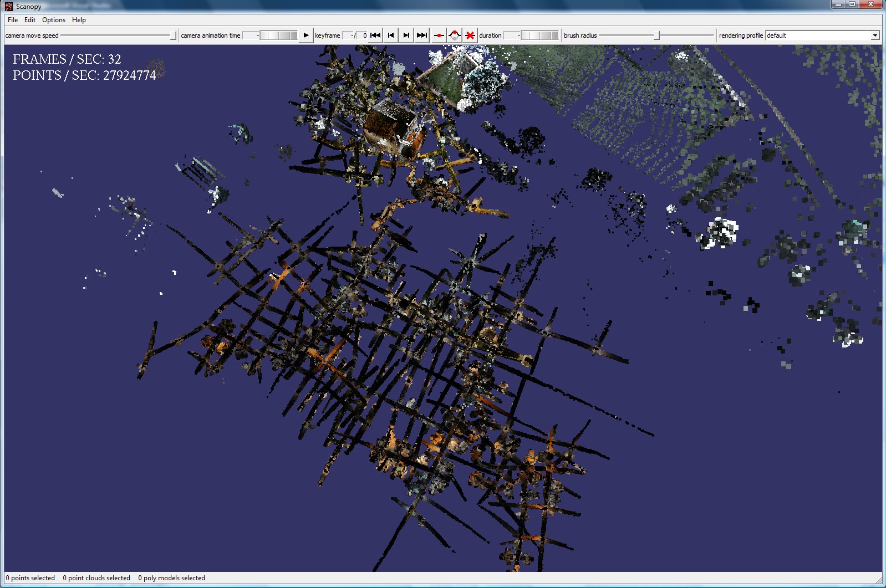
Task: Click '0 point clouds selected' status text
Action: click(96, 578)
